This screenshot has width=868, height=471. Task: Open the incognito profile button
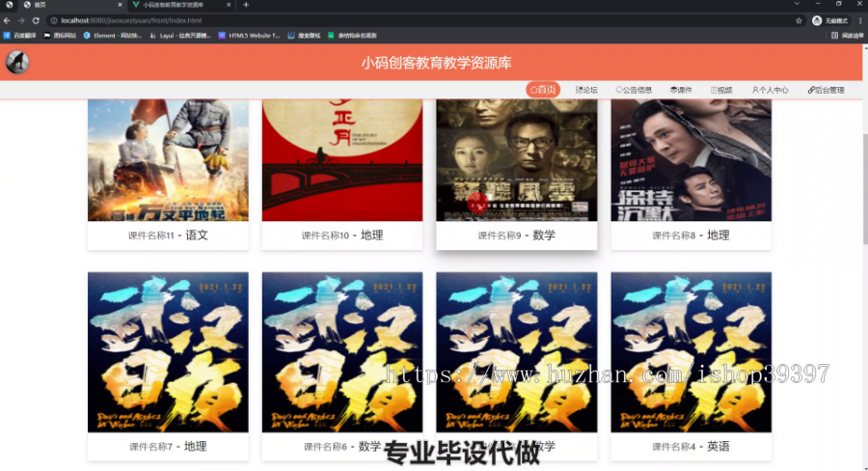[x=829, y=20]
